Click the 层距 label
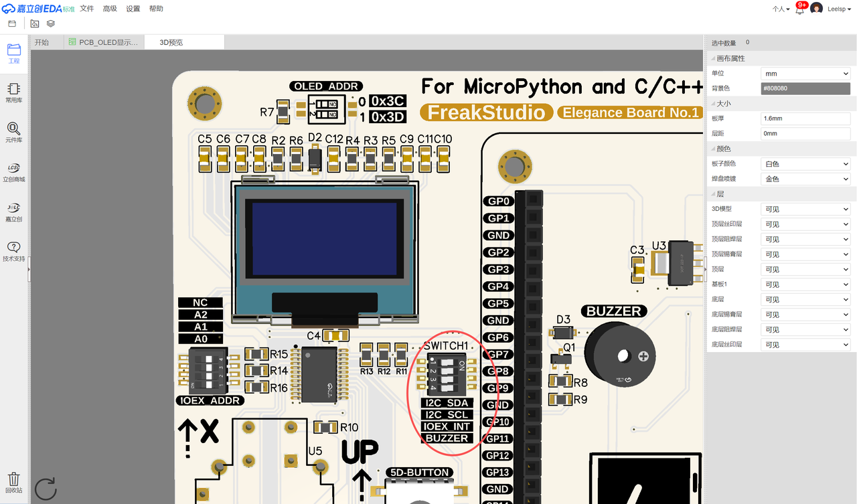Image resolution: width=857 pixels, height=504 pixels. [718, 133]
